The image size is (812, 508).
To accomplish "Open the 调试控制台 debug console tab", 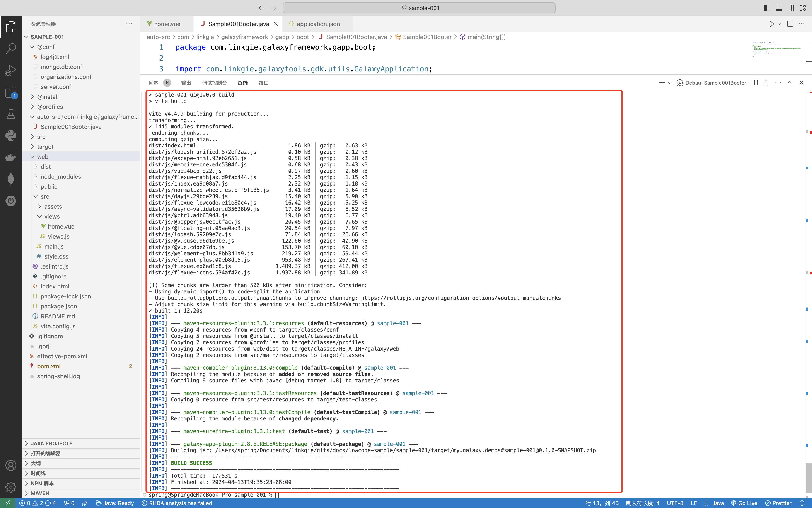I will (214, 83).
